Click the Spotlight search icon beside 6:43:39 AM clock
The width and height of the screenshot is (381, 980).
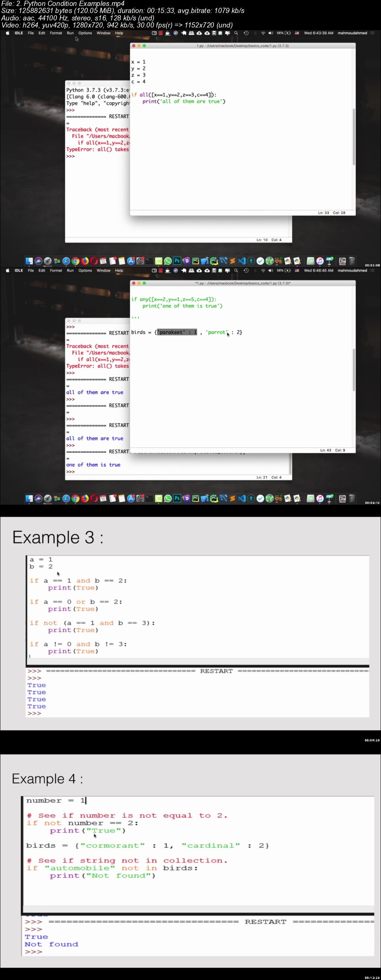(236, 33)
